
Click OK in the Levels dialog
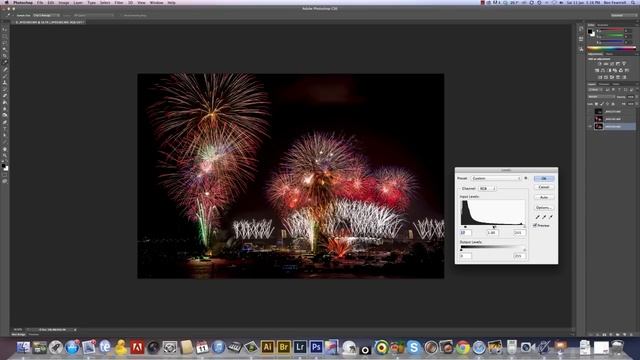[544, 178]
